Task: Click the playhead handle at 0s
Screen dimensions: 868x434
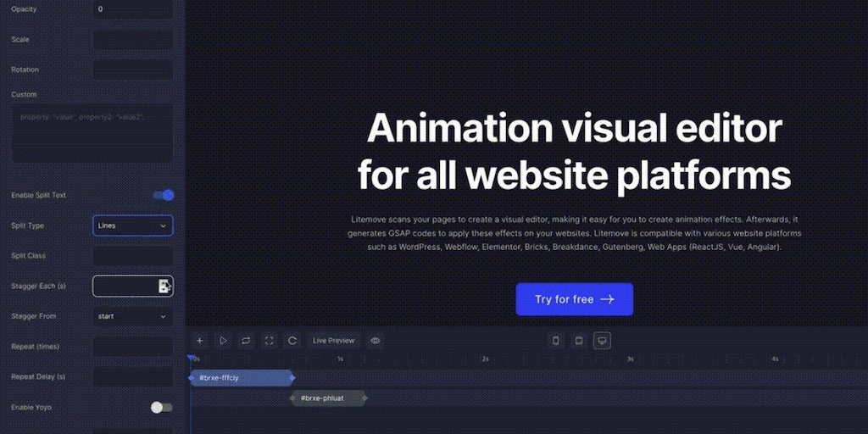Action: (x=191, y=359)
